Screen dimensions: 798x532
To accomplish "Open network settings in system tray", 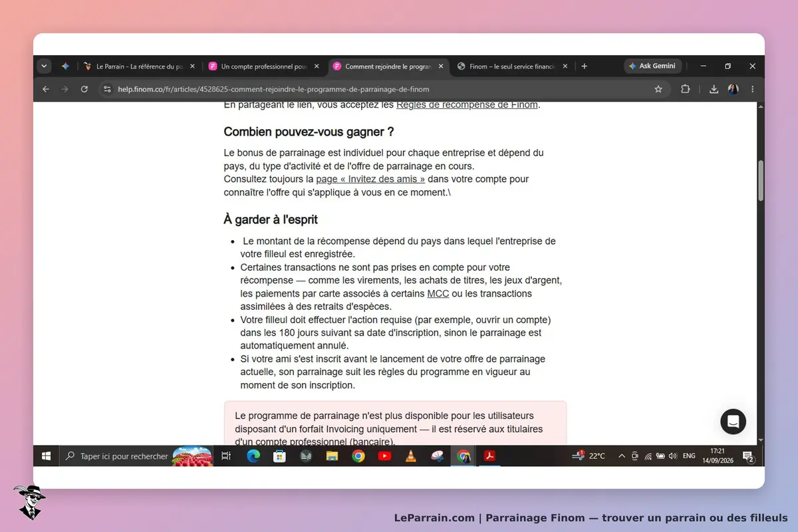I will click(x=648, y=456).
